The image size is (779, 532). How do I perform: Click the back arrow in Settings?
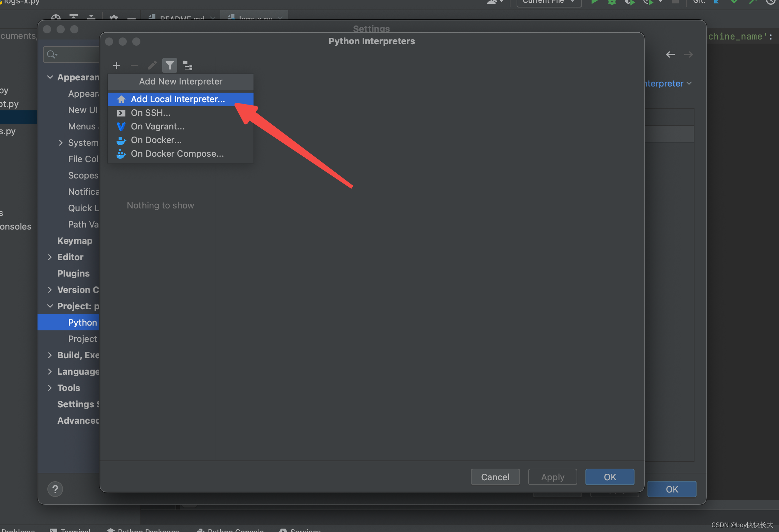coord(670,54)
